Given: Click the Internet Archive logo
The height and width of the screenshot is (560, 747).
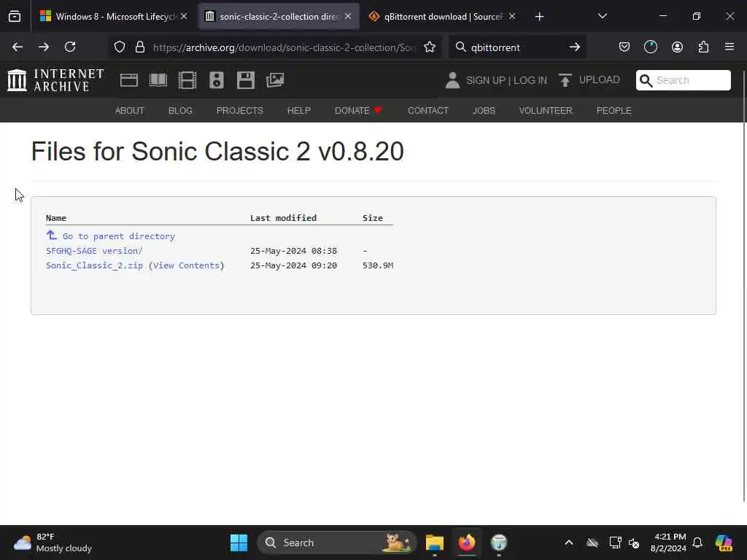Looking at the screenshot, I should pos(55,80).
